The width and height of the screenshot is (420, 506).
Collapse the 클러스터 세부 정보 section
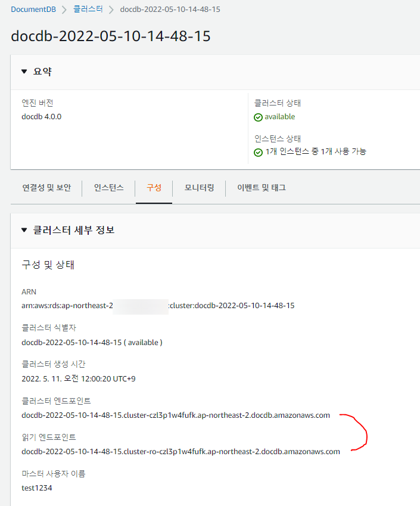tap(24, 230)
